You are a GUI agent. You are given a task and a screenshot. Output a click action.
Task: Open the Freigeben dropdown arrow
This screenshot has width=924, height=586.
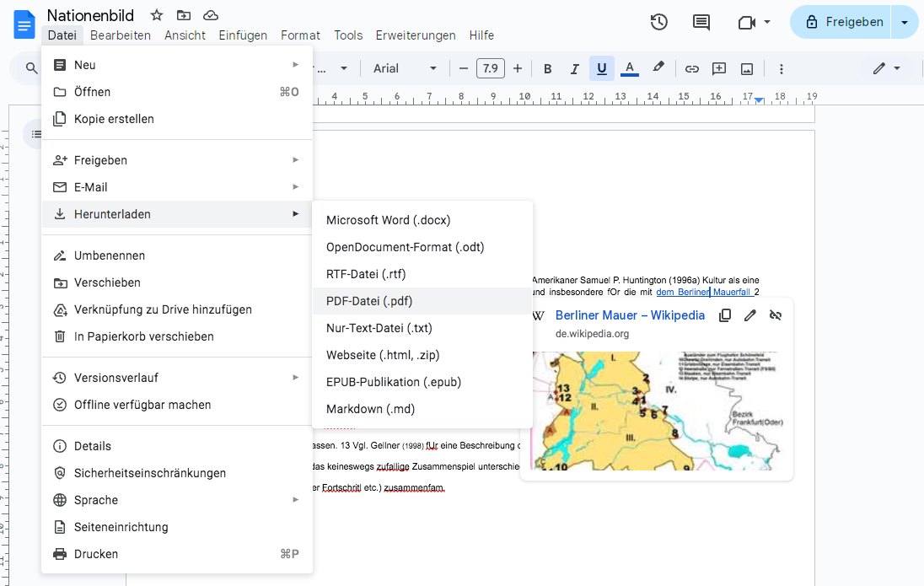(905, 23)
